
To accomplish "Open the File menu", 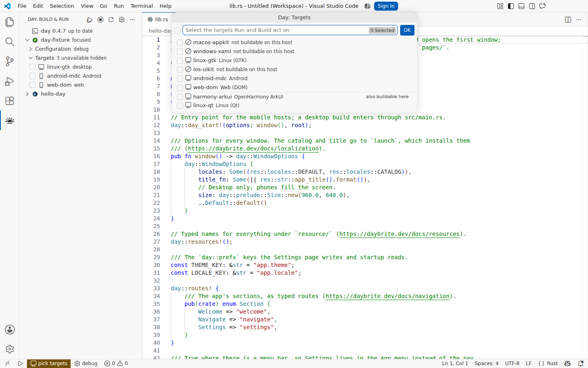I will click(22, 6).
